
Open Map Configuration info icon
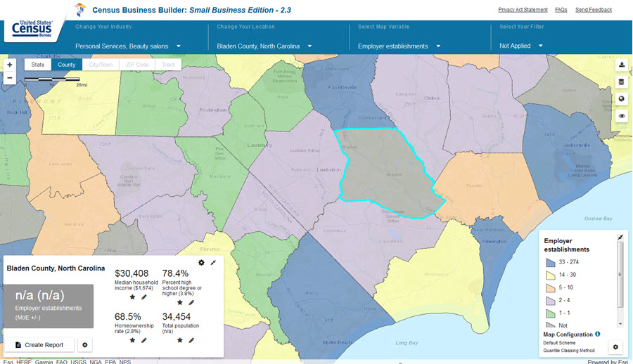597,334
